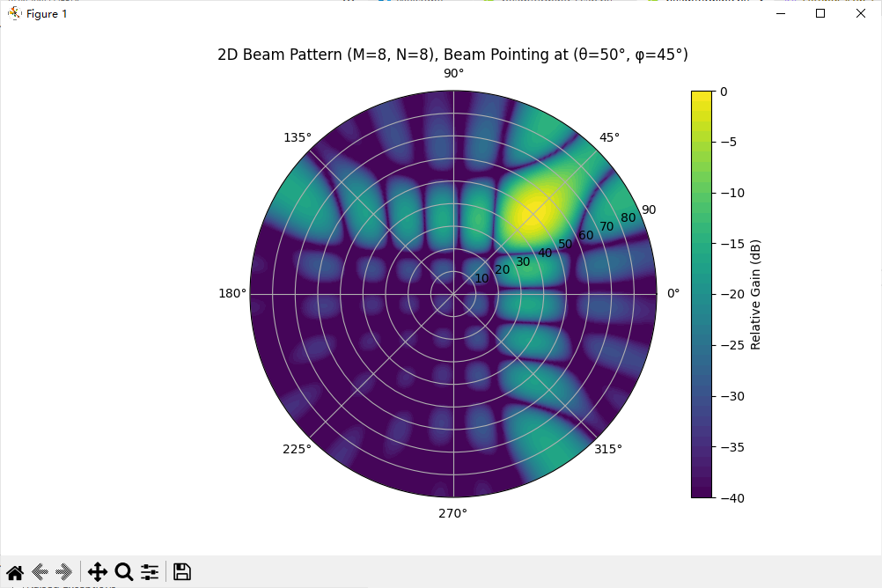
Task: Click the colorbar tick label −25
Action: click(x=732, y=345)
